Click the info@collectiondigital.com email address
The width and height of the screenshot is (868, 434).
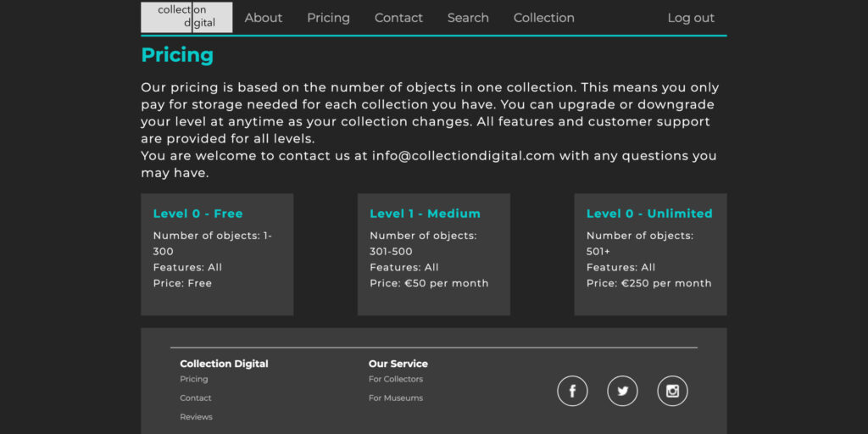click(x=463, y=156)
